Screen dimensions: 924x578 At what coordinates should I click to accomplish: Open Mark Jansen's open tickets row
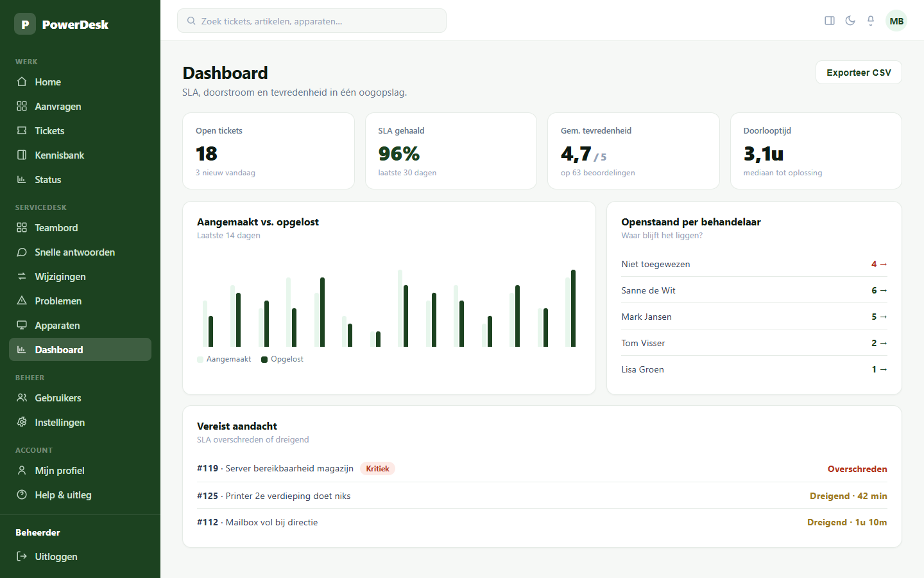[754, 317]
